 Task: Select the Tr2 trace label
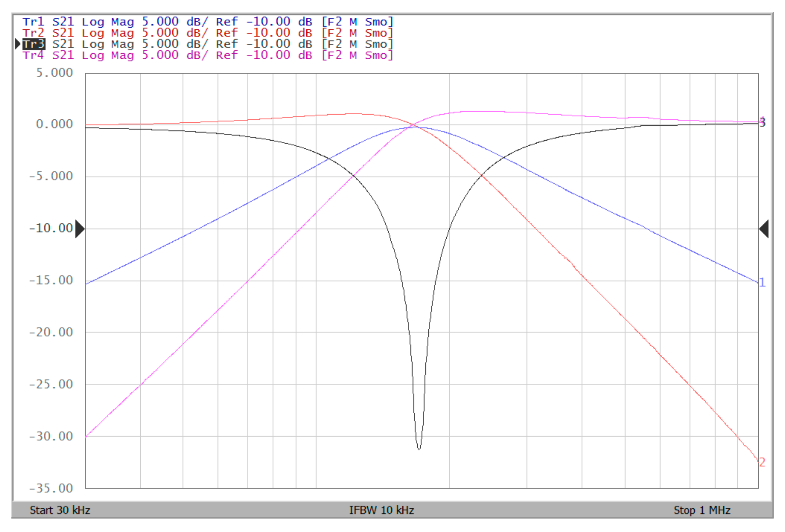[x=33, y=33]
